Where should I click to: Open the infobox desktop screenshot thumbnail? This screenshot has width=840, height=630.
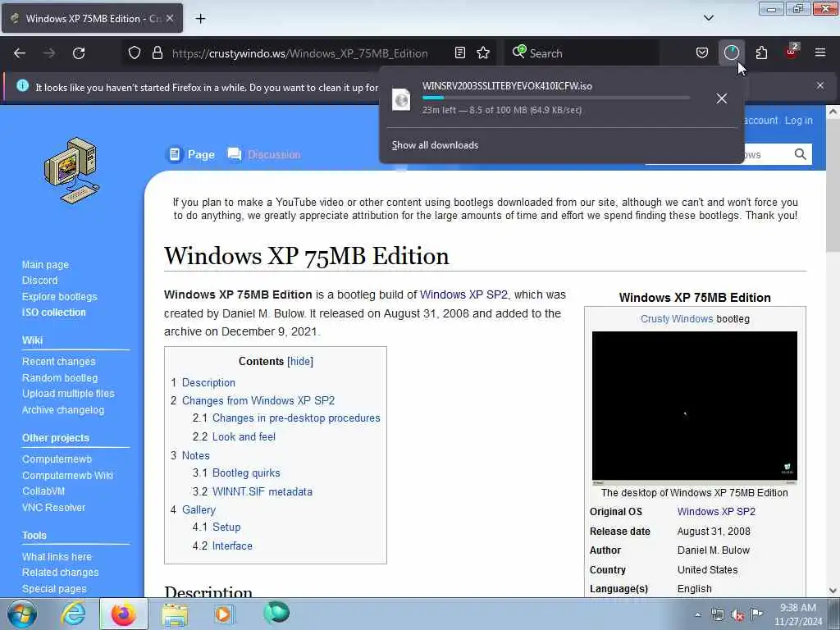[x=694, y=408]
